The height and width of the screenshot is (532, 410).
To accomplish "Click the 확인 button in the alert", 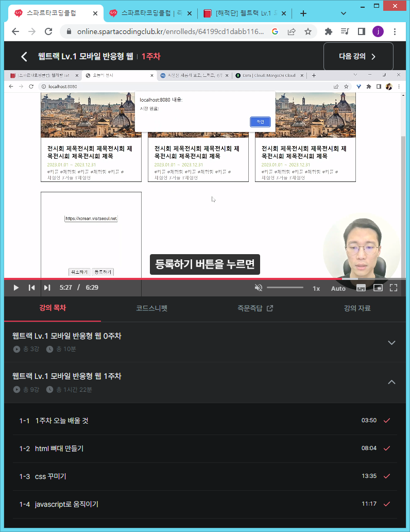I will (260, 122).
